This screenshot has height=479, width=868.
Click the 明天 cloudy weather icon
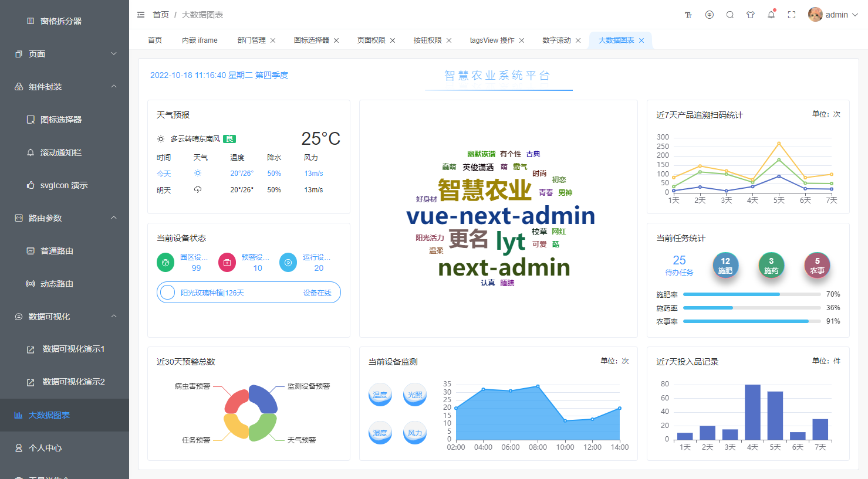198,190
